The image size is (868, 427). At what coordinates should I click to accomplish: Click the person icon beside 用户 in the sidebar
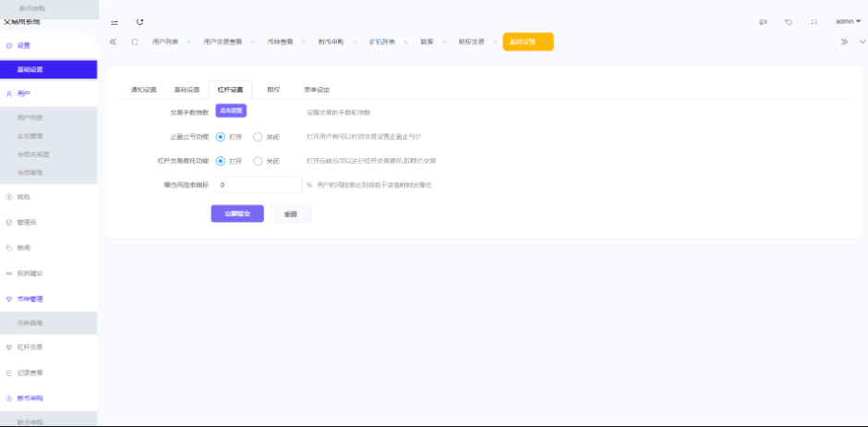[x=9, y=94]
